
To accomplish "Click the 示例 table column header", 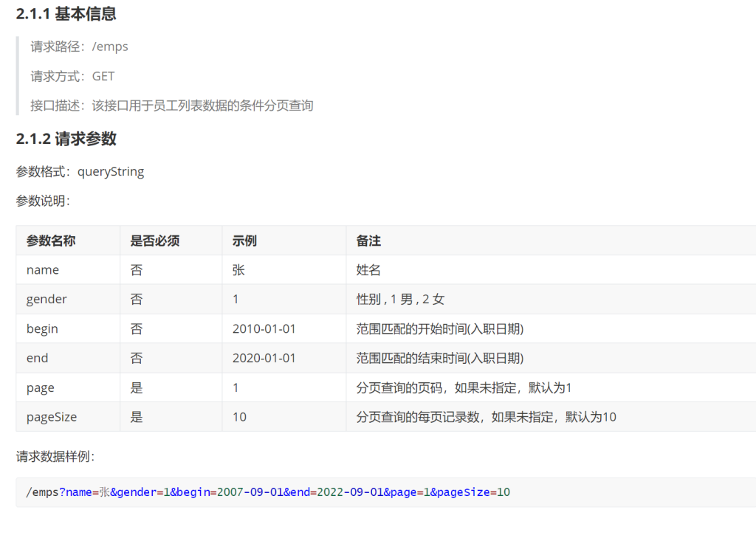I will (244, 241).
